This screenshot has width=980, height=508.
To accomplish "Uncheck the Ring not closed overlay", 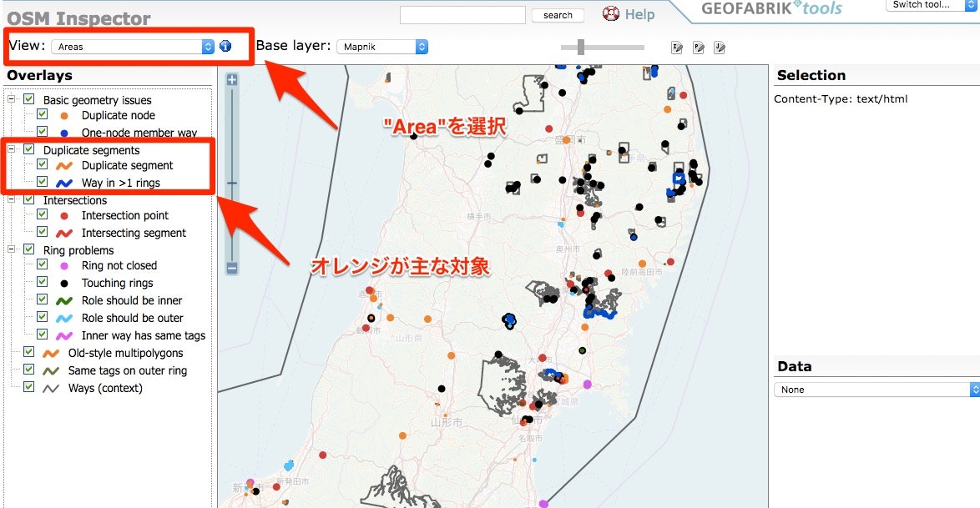I will tap(40, 265).
